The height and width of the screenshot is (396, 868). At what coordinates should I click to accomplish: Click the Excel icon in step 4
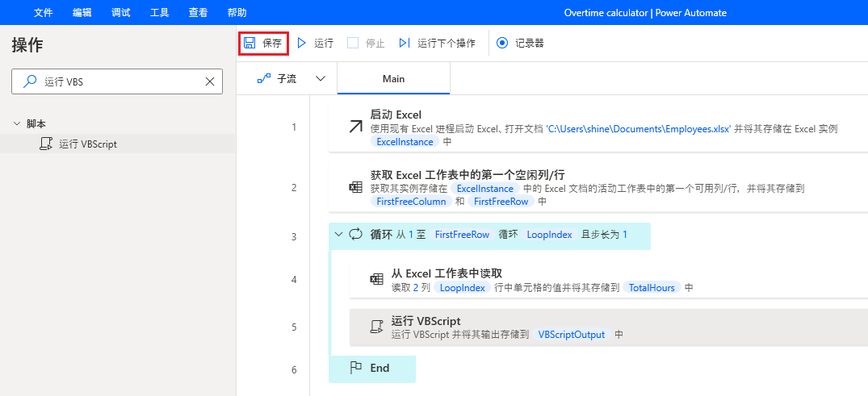[376, 279]
